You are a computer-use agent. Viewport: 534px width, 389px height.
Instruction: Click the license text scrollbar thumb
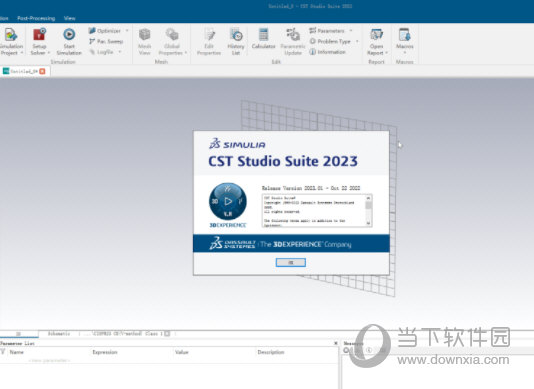click(x=368, y=205)
